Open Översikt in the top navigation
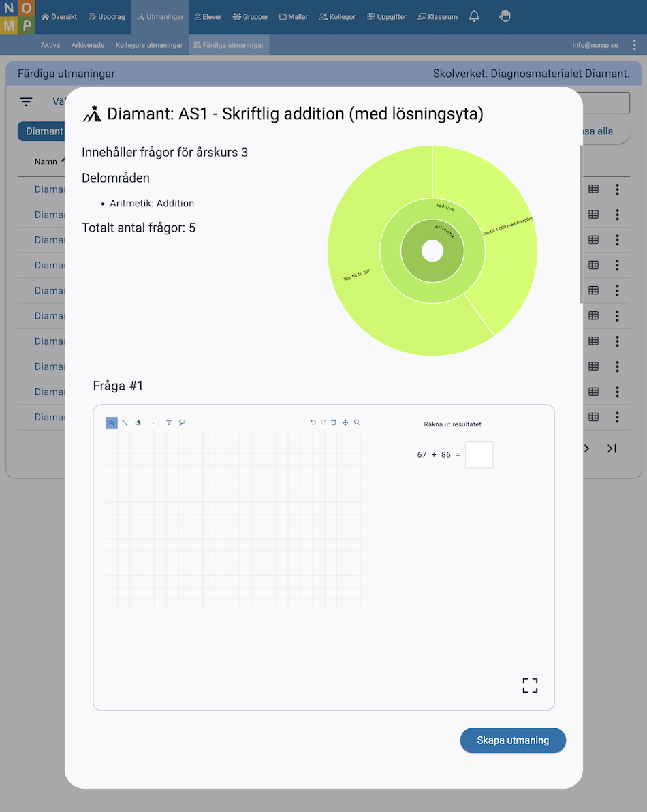647x812 pixels. point(59,17)
